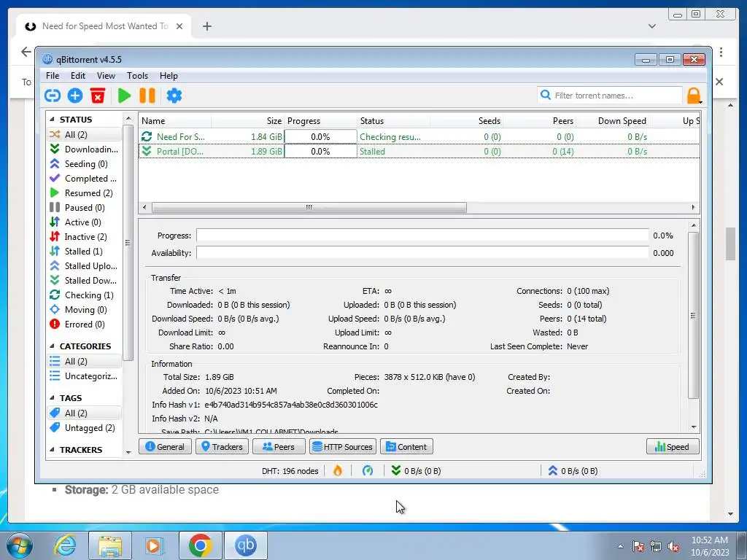Open the View menu
This screenshot has width=747, height=560.
pos(106,76)
